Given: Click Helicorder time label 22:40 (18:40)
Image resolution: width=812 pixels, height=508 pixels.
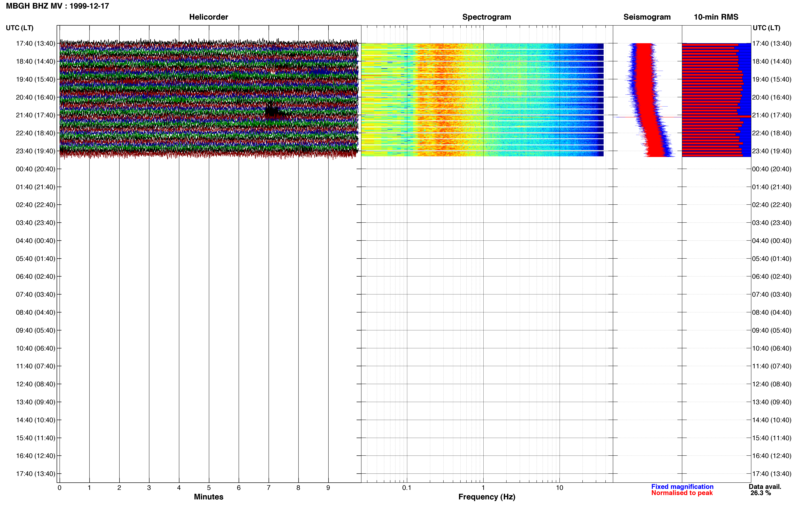Looking at the screenshot, I should (36, 133).
